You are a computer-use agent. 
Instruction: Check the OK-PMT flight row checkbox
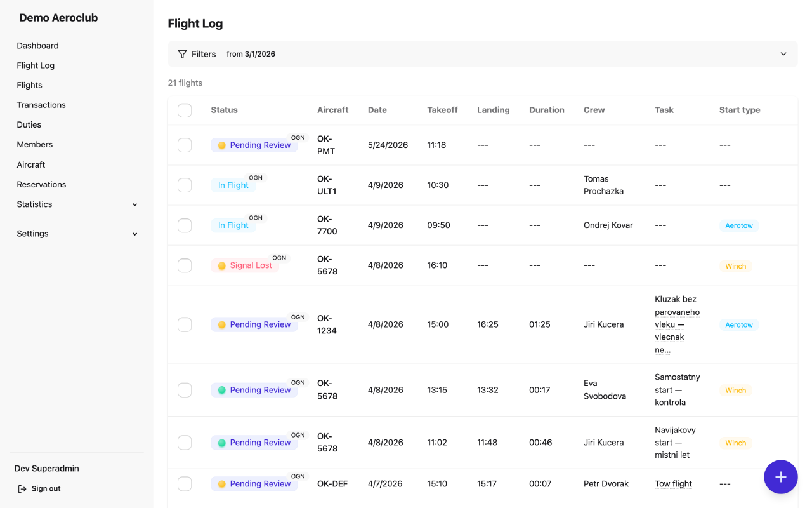coord(185,145)
